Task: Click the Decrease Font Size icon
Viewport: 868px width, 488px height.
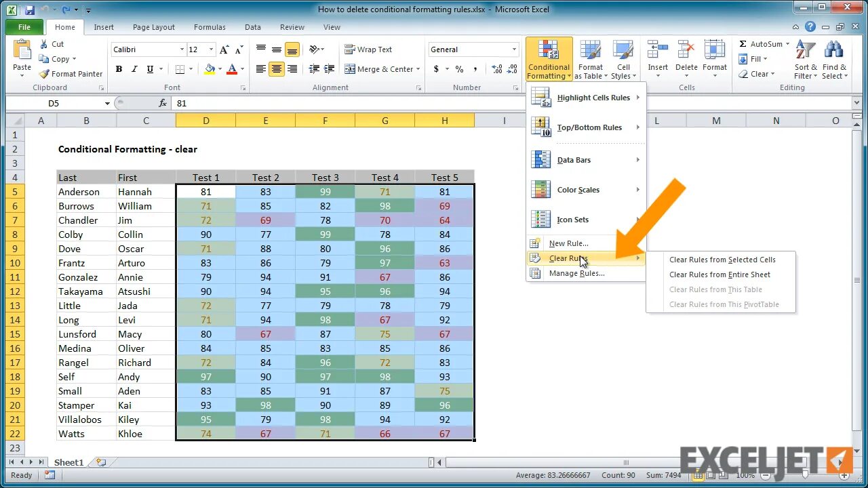Action: 239,49
